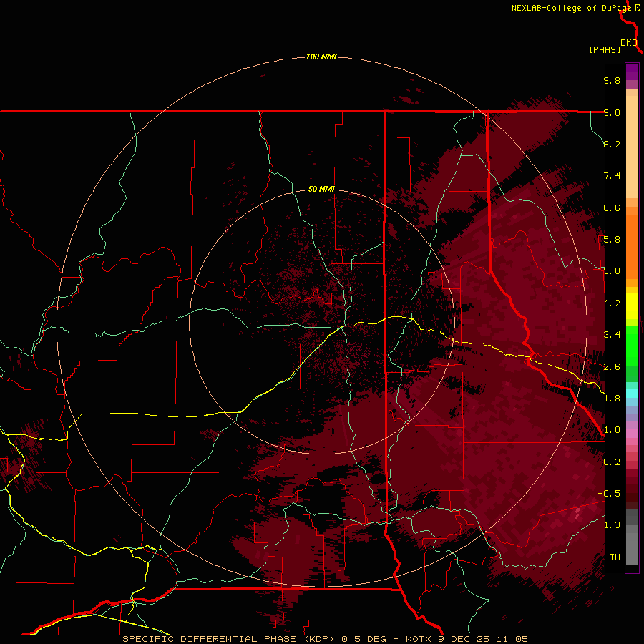Click the KOTX station identifier in caption
The height and width of the screenshot is (644, 644).
pos(418,639)
